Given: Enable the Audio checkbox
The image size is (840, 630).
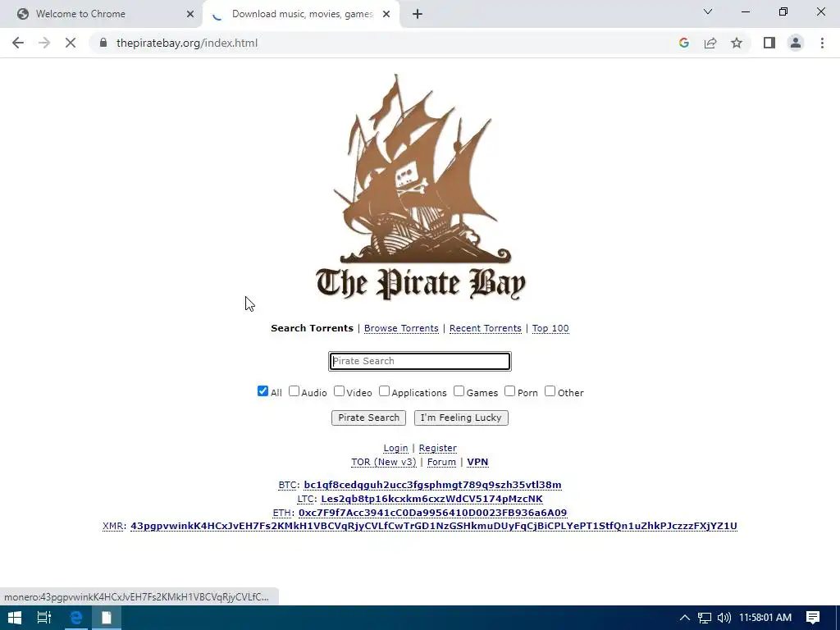Looking at the screenshot, I should tap(294, 391).
